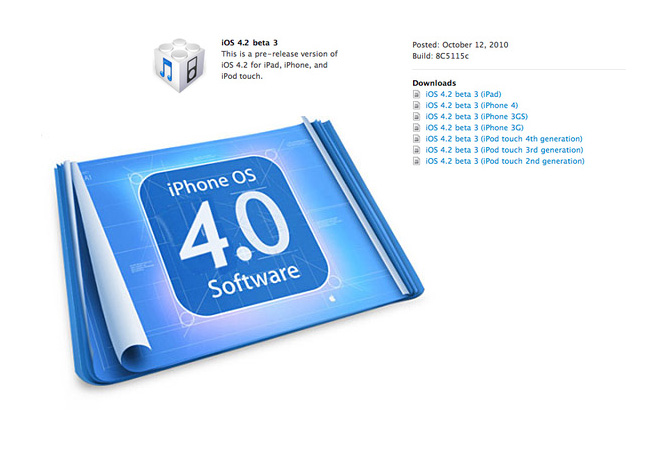
Task: Click the Downloads section heading
Action: pos(434,83)
